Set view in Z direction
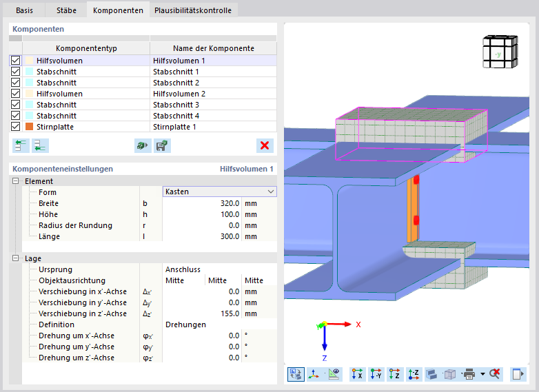The width and height of the screenshot is (539, 392). point(395,374)
